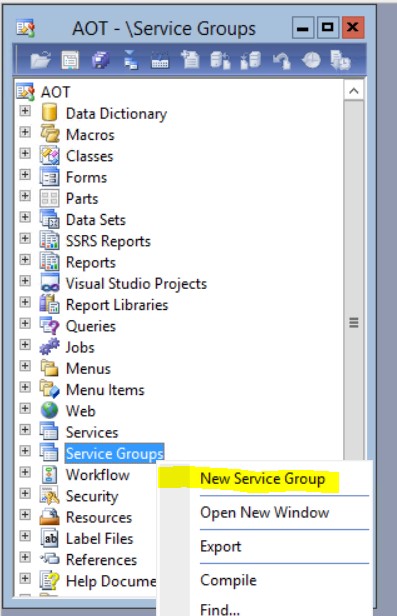Click the Forms node icon

49,176
